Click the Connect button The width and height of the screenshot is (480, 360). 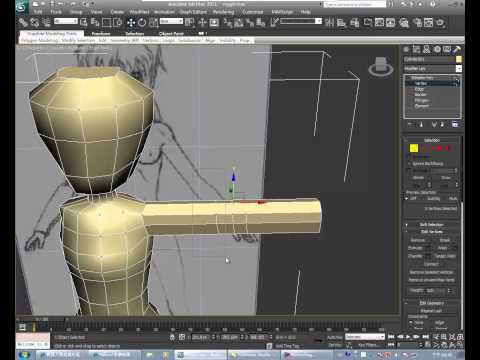(x=431, y=264)
